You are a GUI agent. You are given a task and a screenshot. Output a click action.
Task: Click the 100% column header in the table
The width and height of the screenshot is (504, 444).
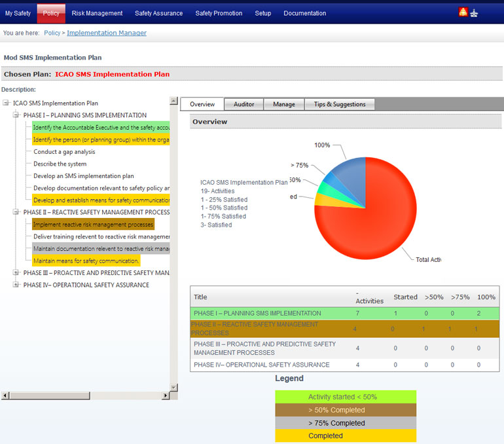[486, 297]
